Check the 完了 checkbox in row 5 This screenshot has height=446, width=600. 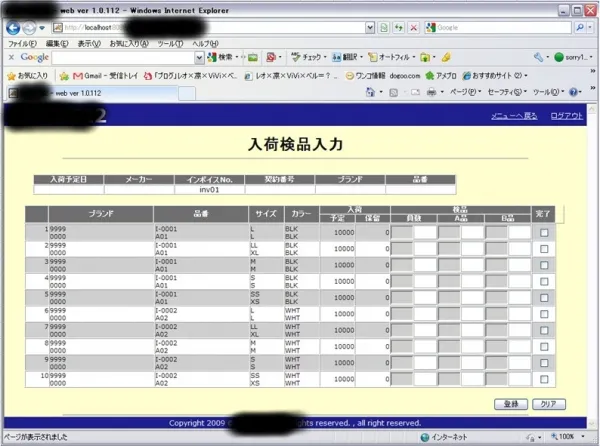click(544, 298)
